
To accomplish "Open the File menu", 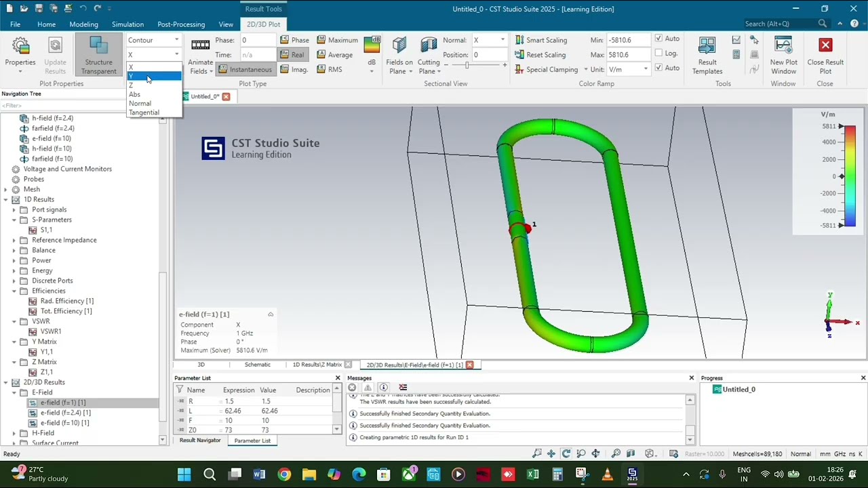I will (15, 24).
